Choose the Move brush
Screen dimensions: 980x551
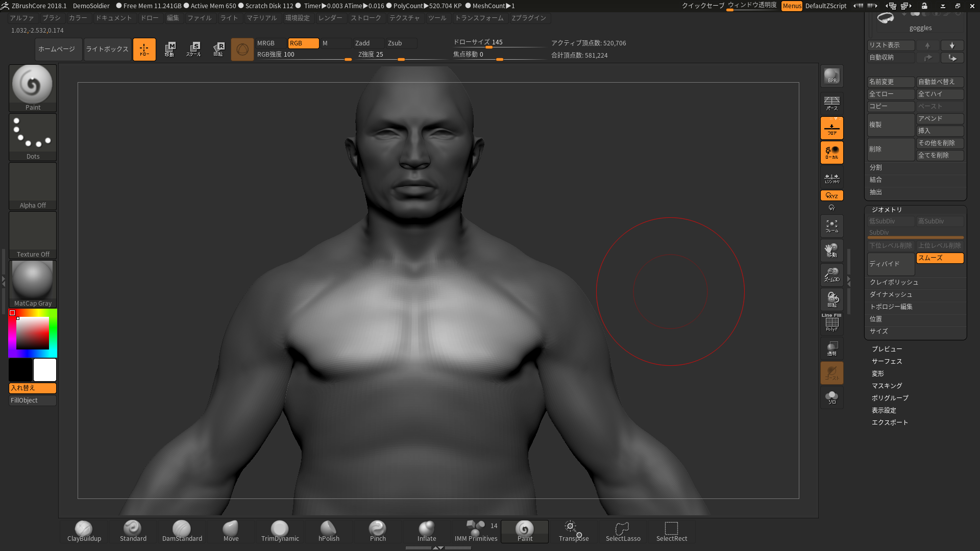click(x=231, y=531)
